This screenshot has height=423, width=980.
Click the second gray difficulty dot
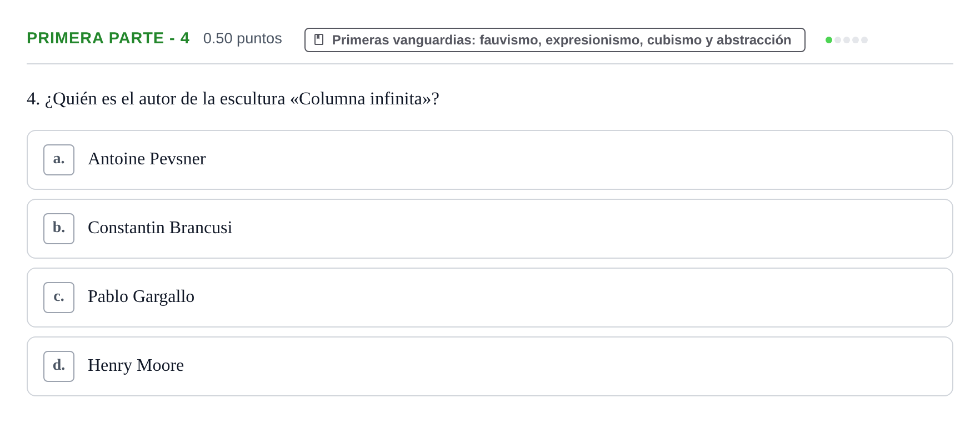click(x=847, y=40)
